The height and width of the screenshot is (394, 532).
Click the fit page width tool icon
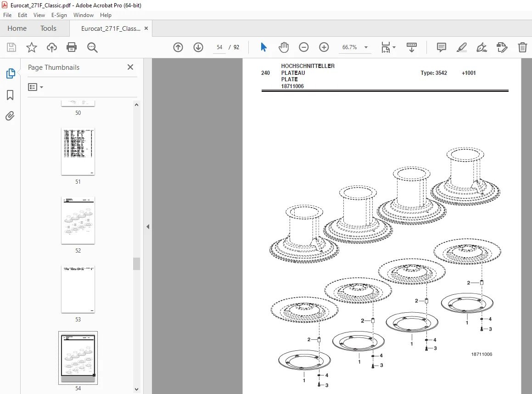point(386,47)
